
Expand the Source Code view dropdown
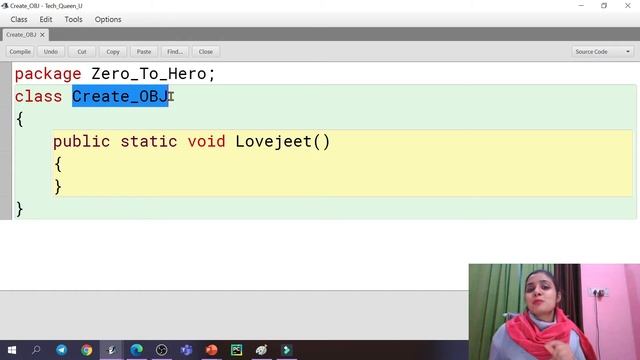click(x=603, y=51)
